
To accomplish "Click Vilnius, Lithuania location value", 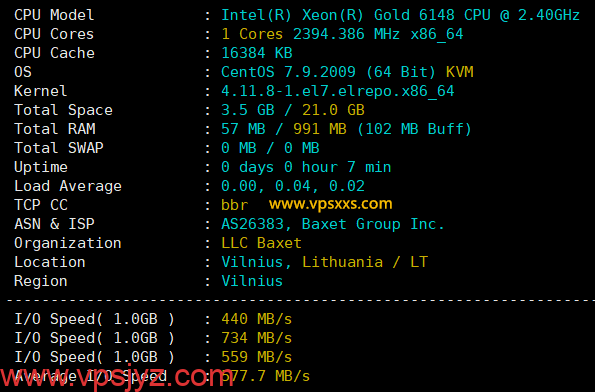I will [302, 262].
